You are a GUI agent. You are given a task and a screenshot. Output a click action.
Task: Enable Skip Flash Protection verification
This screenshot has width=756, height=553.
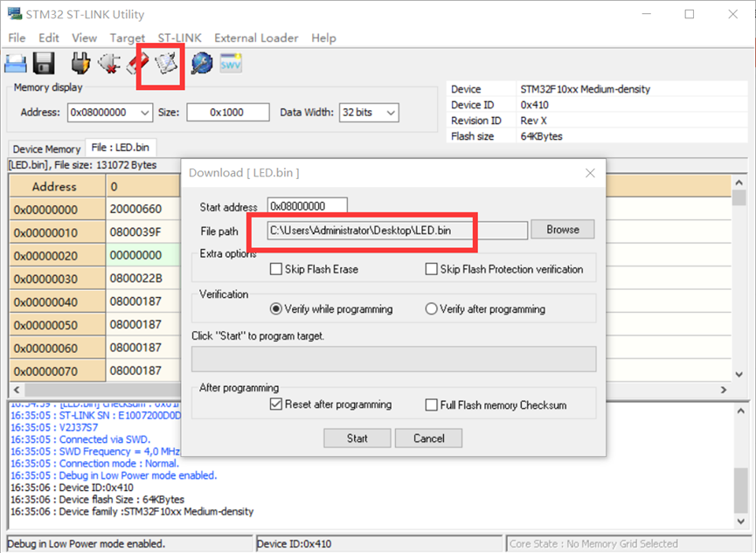pyautogui.click(x=431, y=269)
